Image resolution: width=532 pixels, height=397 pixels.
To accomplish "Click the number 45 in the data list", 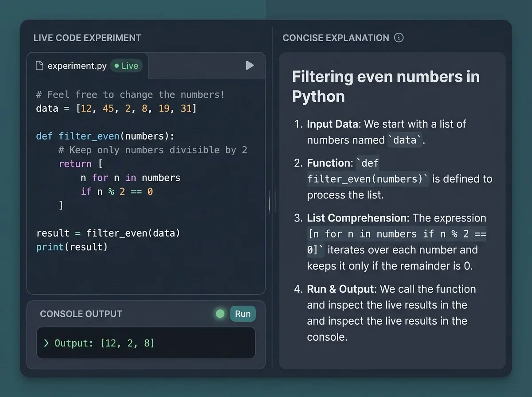I will tap(109, 108).
